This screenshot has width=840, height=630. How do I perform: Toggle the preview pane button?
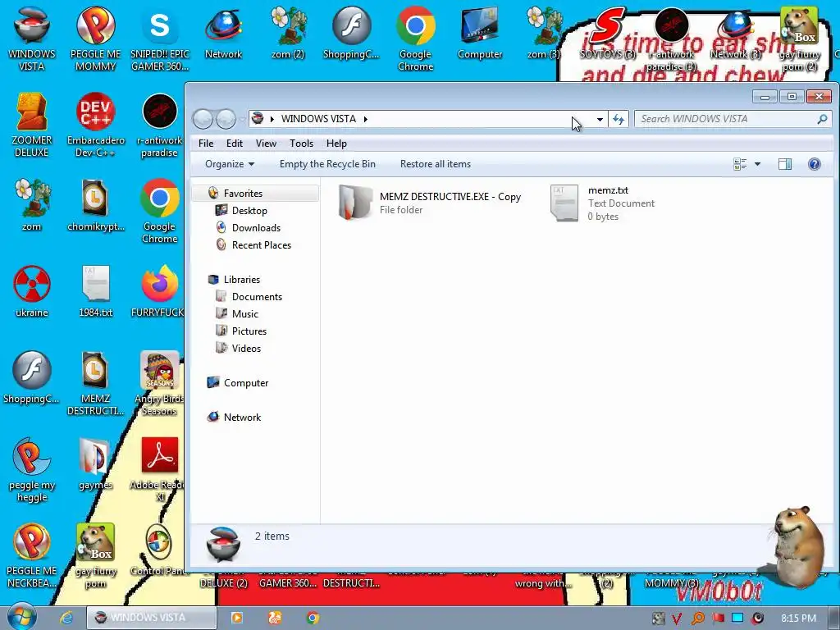pyautogui.click(x=785, y=164)
